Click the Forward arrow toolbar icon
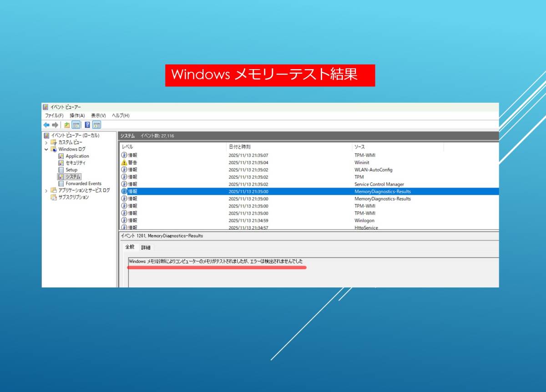 55,125
